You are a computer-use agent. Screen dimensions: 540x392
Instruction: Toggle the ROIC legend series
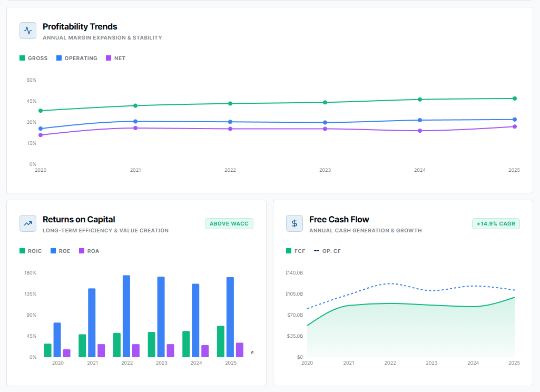pos(31,251)
